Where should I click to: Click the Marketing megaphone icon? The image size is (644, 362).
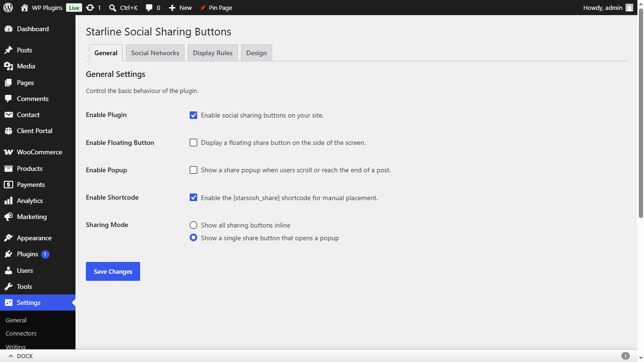coord(8,217)
